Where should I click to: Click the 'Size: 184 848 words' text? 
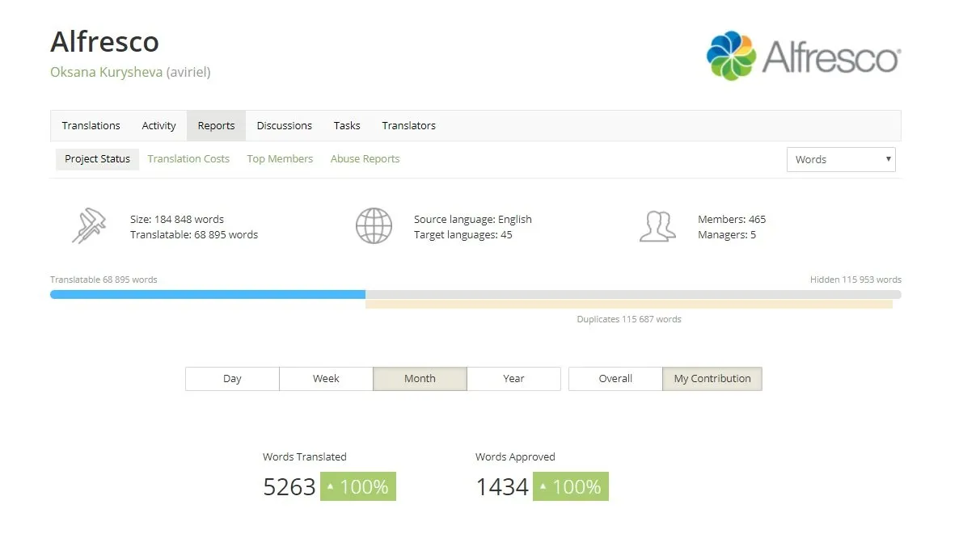point(177,220)
